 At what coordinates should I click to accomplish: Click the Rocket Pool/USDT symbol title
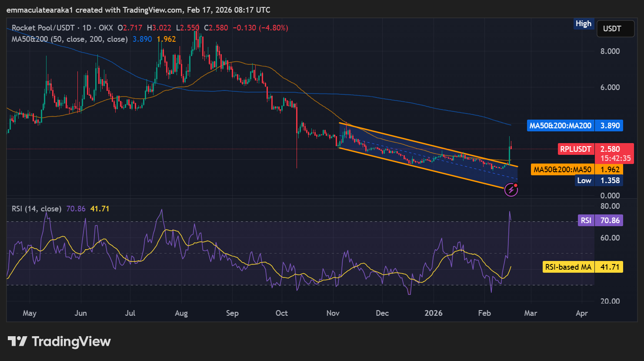click(x=43, y=28)
